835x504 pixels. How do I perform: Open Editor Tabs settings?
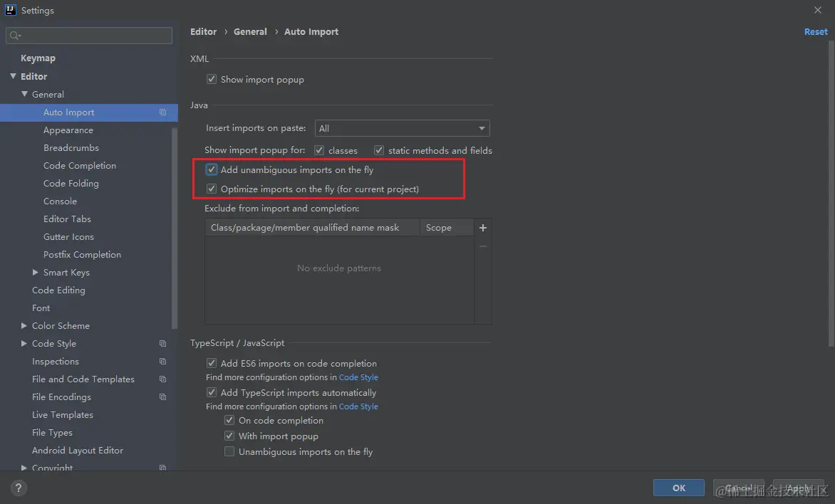tap(67, 219)
